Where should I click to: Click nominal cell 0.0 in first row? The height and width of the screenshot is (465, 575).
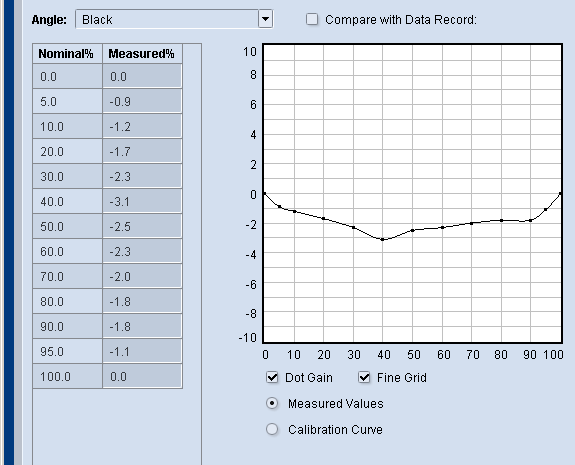point(67,76)
